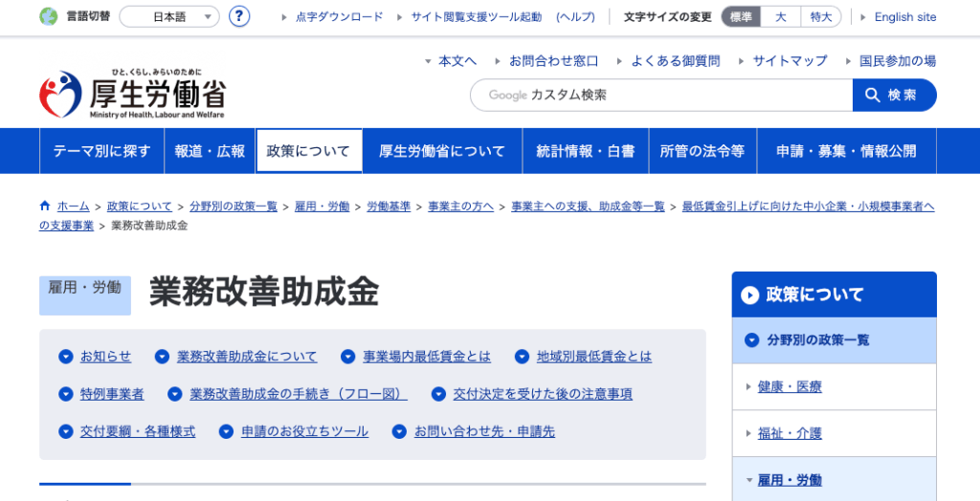
Task: Open 申請・募集・情報公開 menu
Action: [x=846, y=150]
